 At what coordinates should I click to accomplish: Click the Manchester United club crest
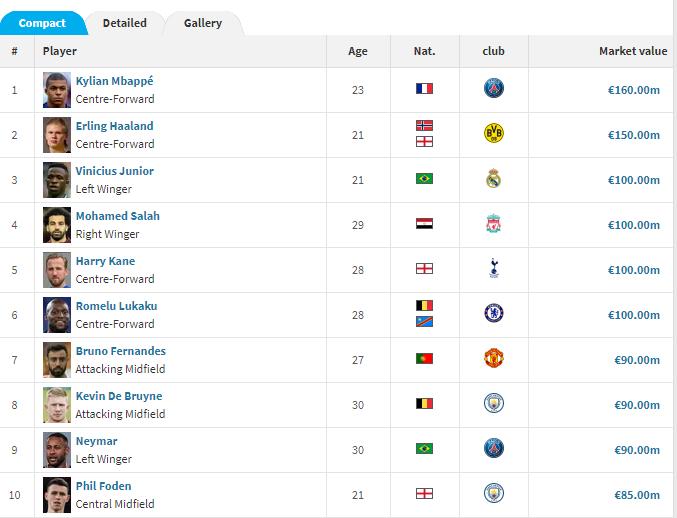[493, 358]
